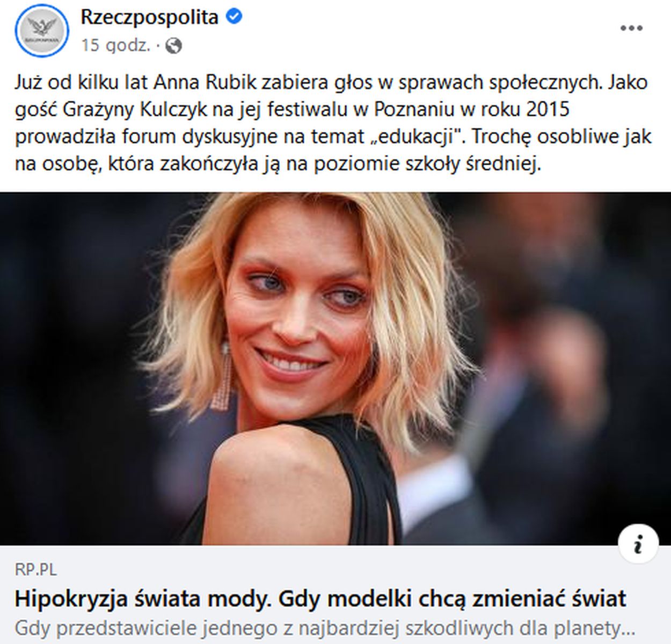Viewport: 671px width, 644px height.
Task: Open the Rzeczpospolita profile avatar
Action: pyautogui.click(x=42, y=30)
